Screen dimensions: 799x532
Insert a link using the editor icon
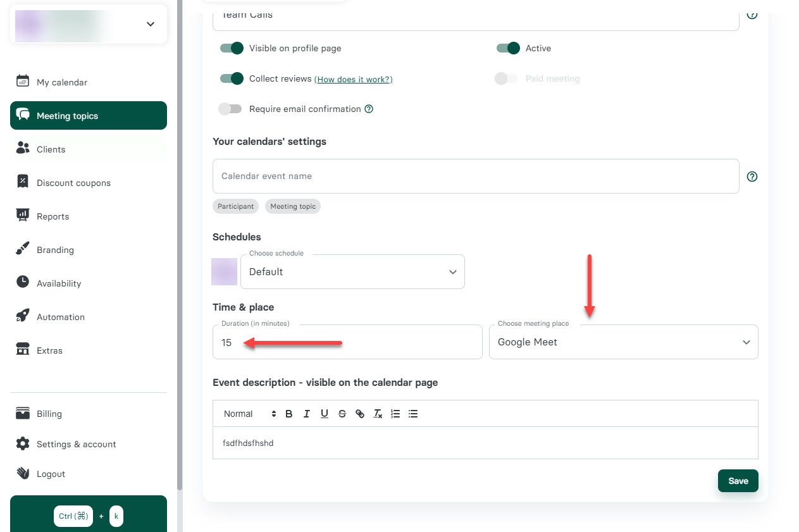pyautogui.click(x=360, y=414)
